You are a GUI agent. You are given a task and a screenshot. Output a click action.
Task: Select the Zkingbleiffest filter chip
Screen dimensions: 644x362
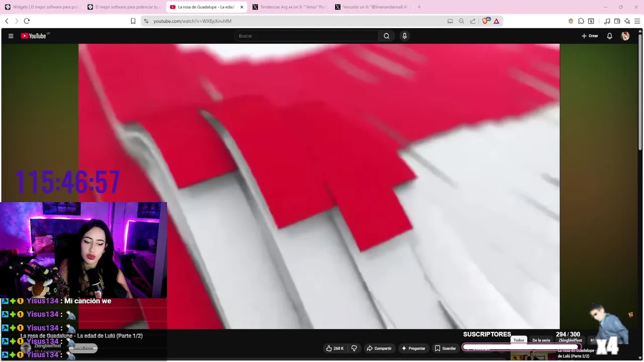570,340
